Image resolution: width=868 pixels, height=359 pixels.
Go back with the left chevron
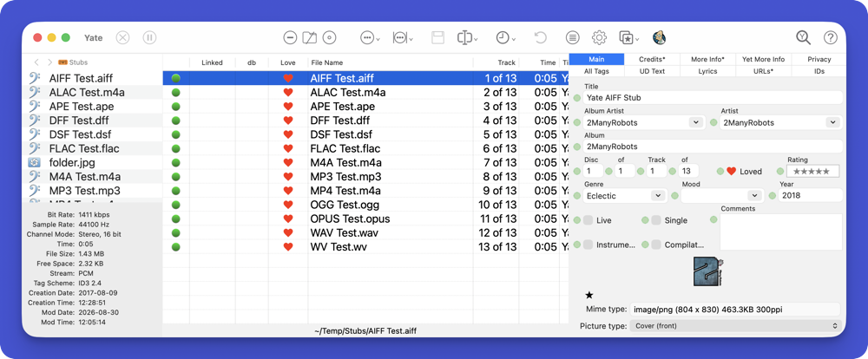point(36,62)
